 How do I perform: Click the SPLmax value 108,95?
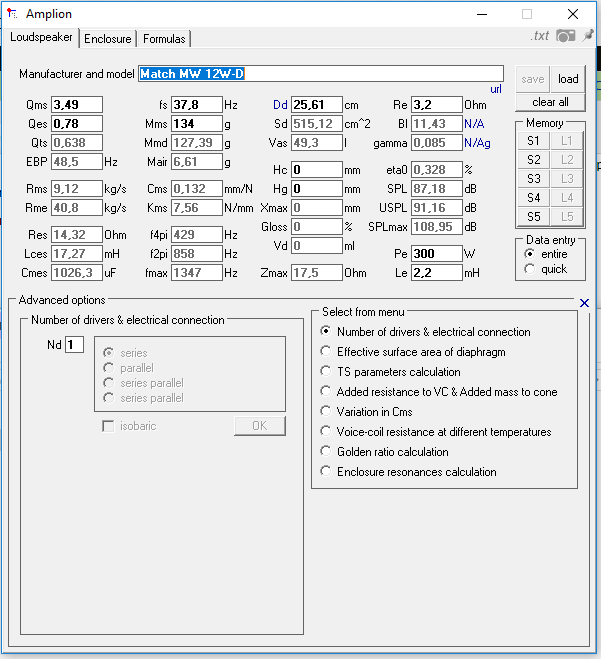pos(437,227)
